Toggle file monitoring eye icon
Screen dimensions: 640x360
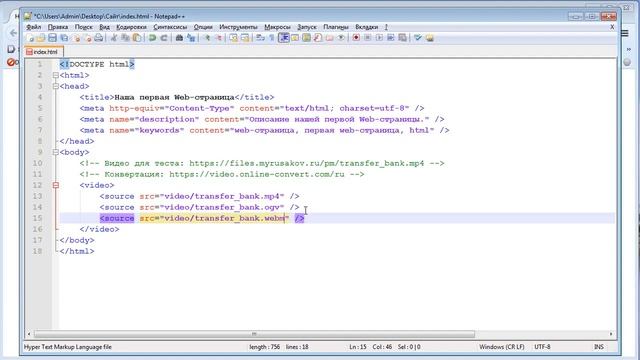341,38
